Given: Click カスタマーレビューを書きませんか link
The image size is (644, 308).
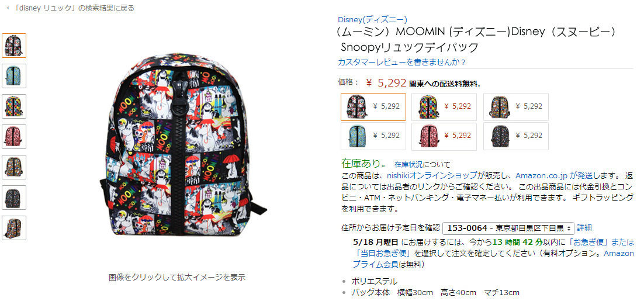Looking at the screenshot, I should (x=401, y=63).
